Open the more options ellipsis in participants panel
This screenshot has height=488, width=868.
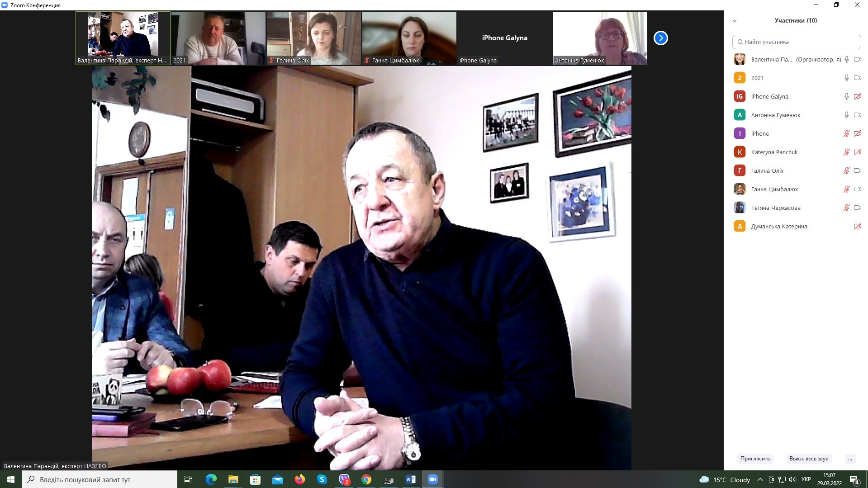[850, 459]
